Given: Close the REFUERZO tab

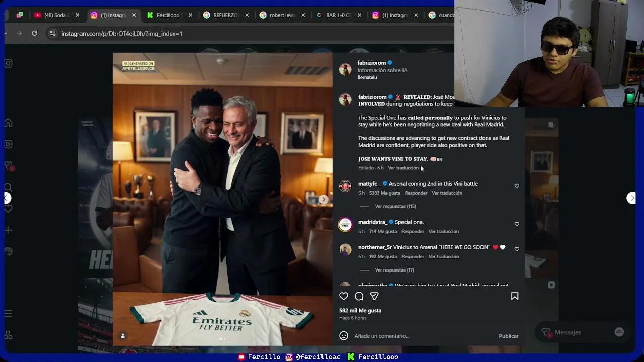Looking at the screenshot, I should (247, 15).
